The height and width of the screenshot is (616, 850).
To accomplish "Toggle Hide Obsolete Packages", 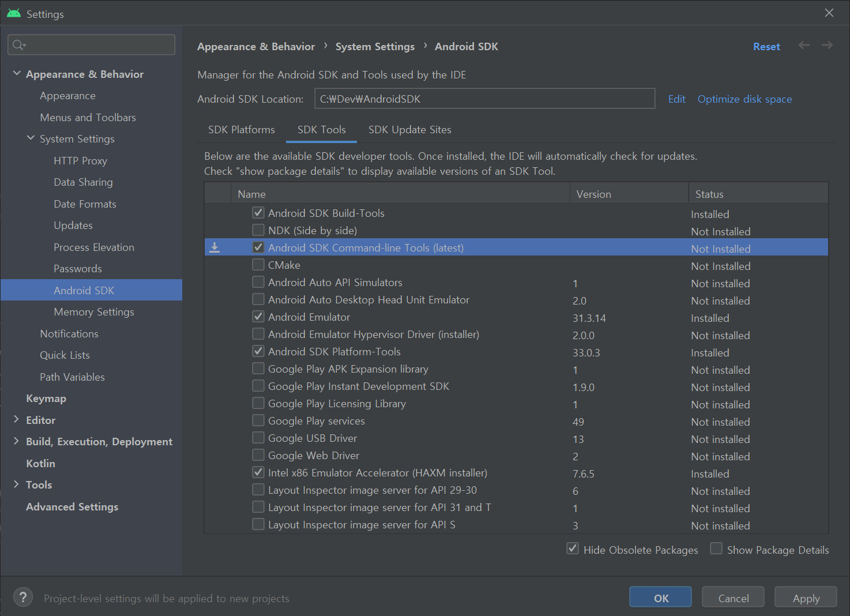I will 573,549.
